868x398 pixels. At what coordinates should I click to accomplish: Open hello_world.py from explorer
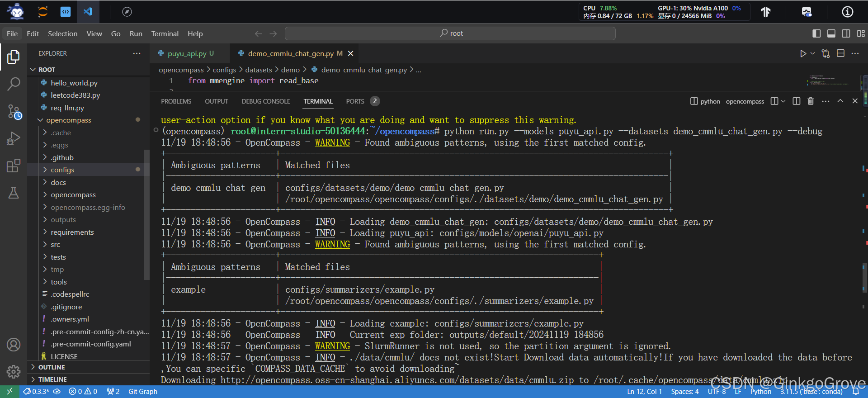(74, 83)
